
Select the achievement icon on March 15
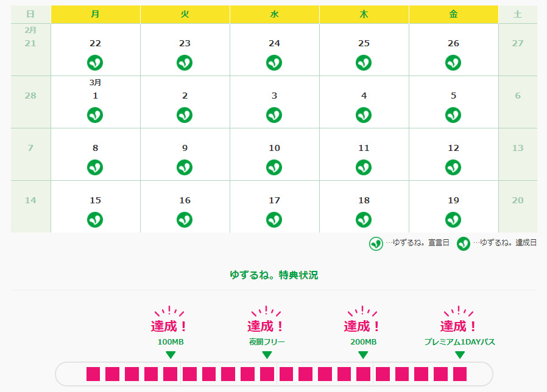coord(95,220)
